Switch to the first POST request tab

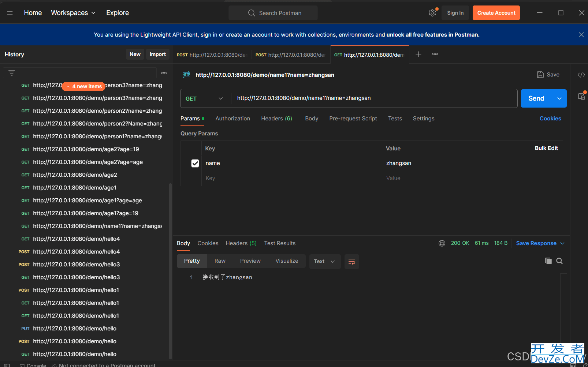(212, 55)
